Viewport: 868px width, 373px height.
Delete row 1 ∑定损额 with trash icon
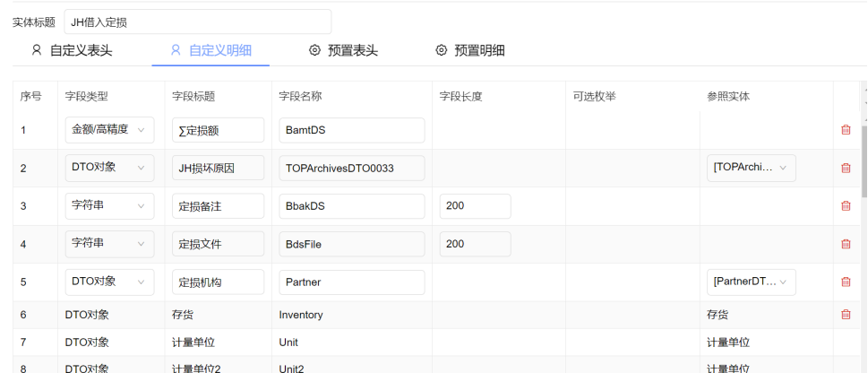tap(846, 130)
